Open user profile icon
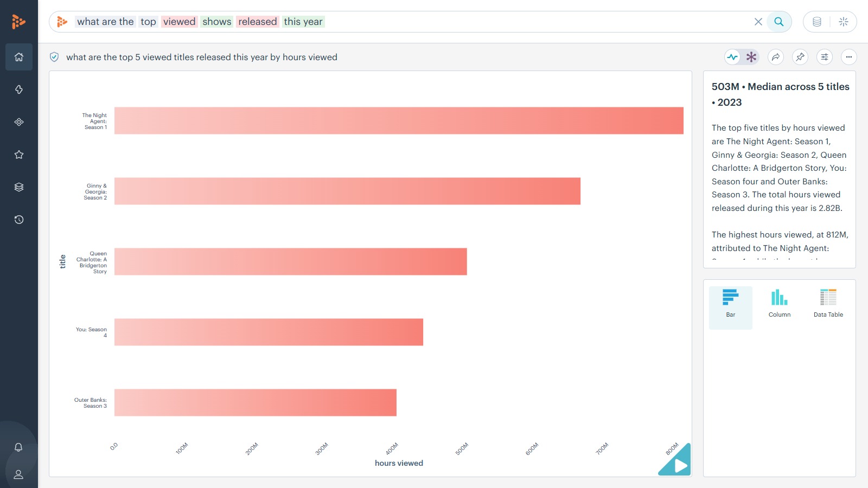Viewport: 868px width, 488px height. pyautogui.click(x=18, y=474)
